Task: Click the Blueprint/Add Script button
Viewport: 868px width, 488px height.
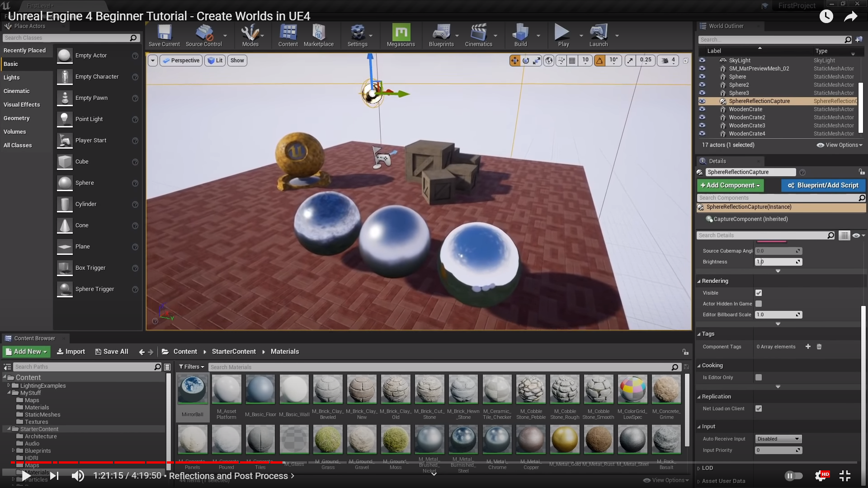Action: click(823, 186)
